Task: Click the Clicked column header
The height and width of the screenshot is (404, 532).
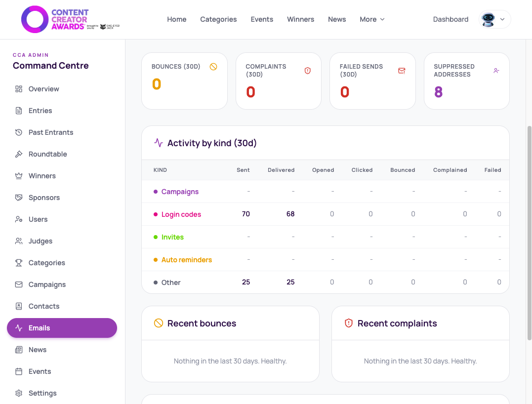Action: [x=362, y=170]
